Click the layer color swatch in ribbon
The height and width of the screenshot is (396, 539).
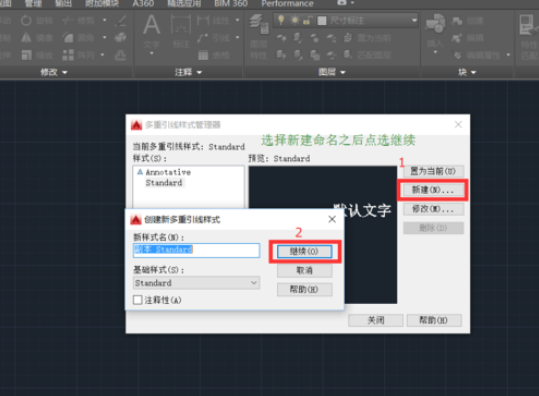[x=322, y=21]
